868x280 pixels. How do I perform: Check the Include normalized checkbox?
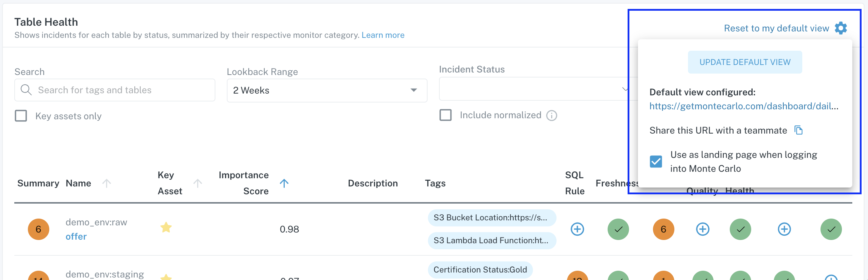click(445, 115)
